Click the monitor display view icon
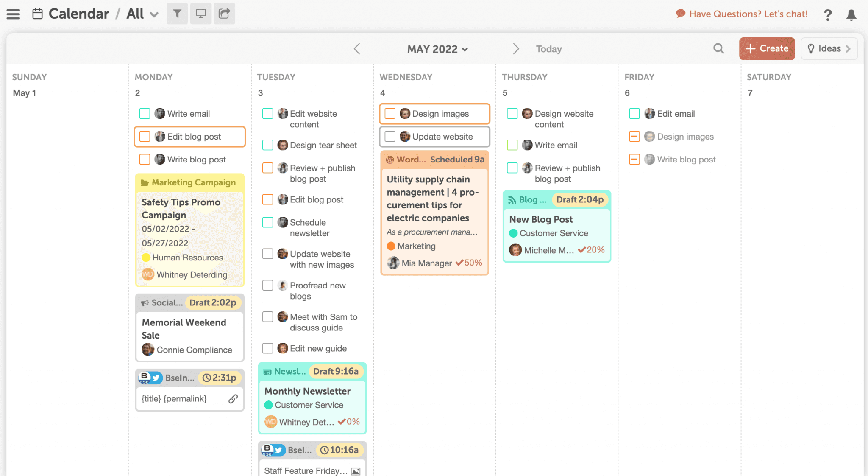This screenshot has width=868, height=476. click(x=201, y=14)
